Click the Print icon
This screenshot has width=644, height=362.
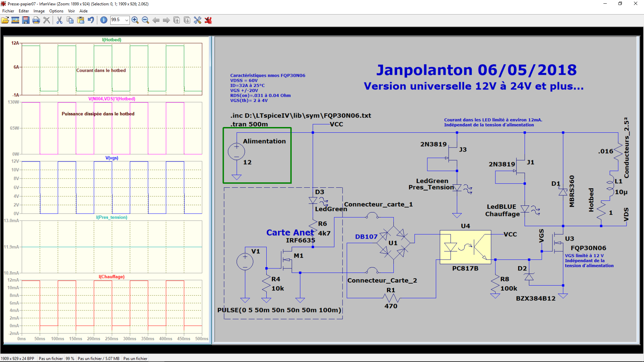(x=36, y=20)
